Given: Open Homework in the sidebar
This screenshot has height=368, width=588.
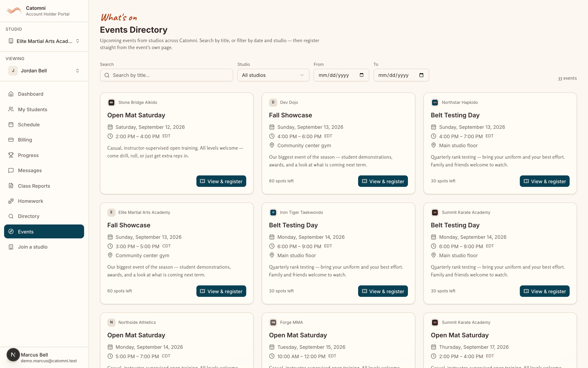Looking at the screenshot, I should (44, 201).
